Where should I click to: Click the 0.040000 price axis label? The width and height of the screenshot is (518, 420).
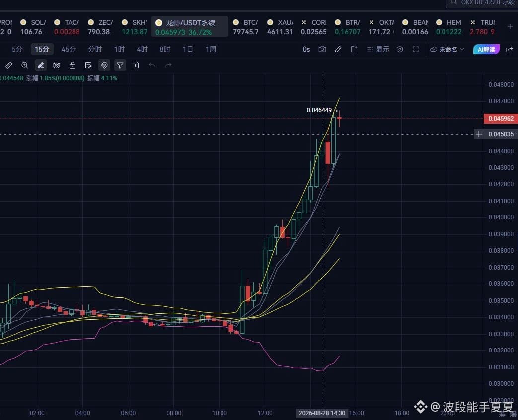(501, 217)
